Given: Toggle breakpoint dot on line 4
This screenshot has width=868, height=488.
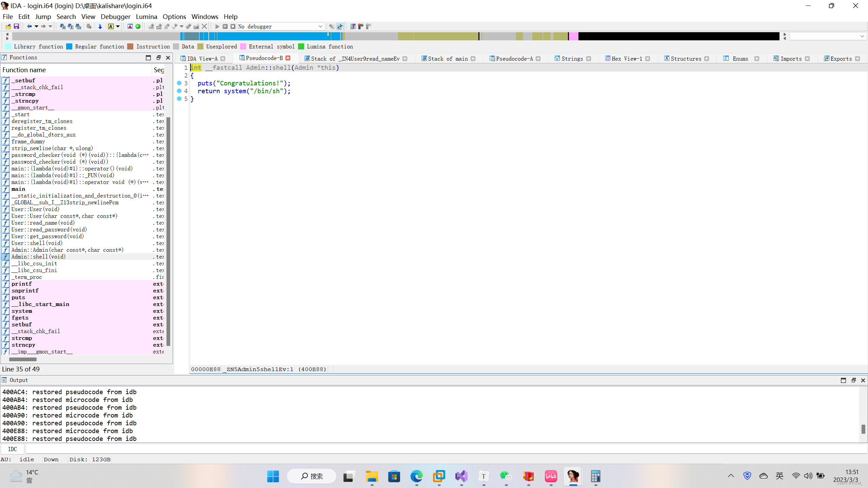Looking at the screenshot, I should (x=179, y=91).
